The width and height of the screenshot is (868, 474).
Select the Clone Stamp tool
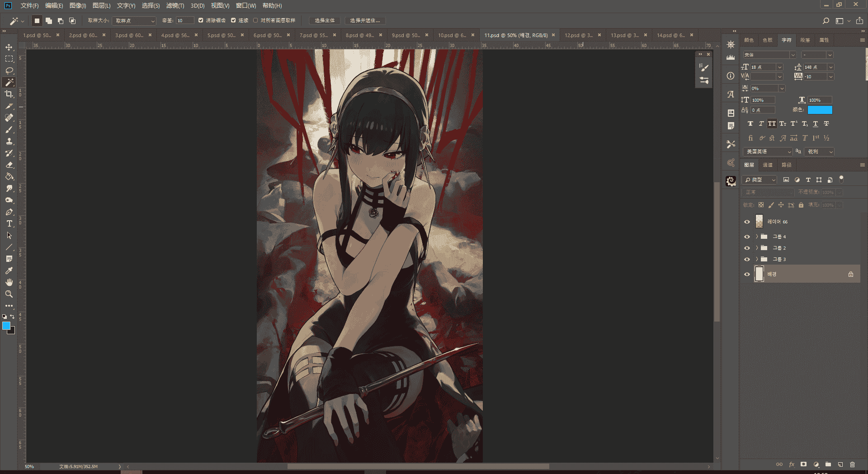point(9,141)
